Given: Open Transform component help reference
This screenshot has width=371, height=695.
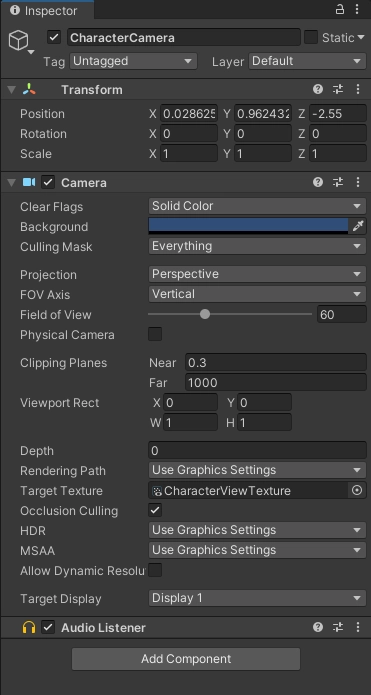Looking at the screenshot, I should [x=318, y=90].
